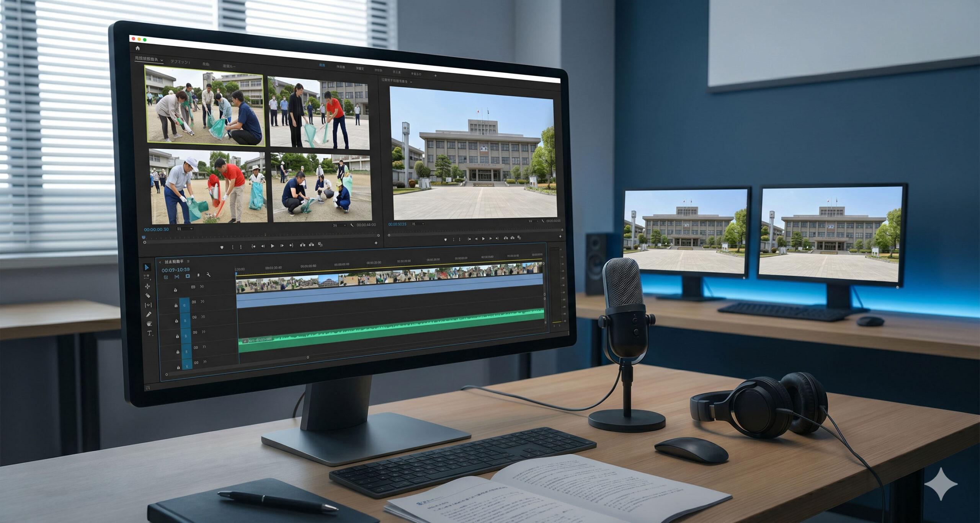This screenshot has height=523, width=980.
Task: Toggle the highlighted snap button in timeline
Action: (188, 276)
